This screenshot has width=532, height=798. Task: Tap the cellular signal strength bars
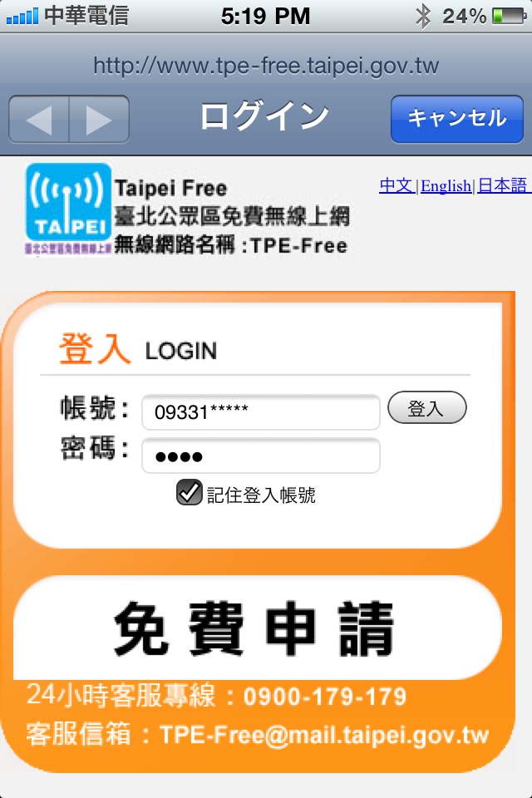[22, 17]
